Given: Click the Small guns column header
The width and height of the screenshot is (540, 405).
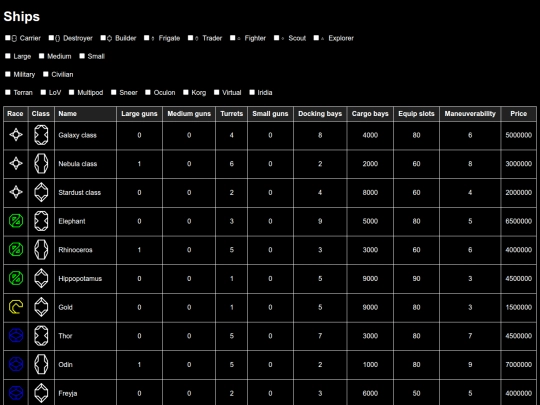Looking at the screenshot, I should [x=270, y=114].
